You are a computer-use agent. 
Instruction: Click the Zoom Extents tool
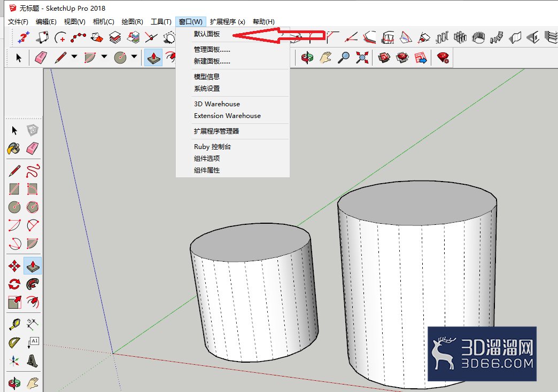(x=362, y=57)
